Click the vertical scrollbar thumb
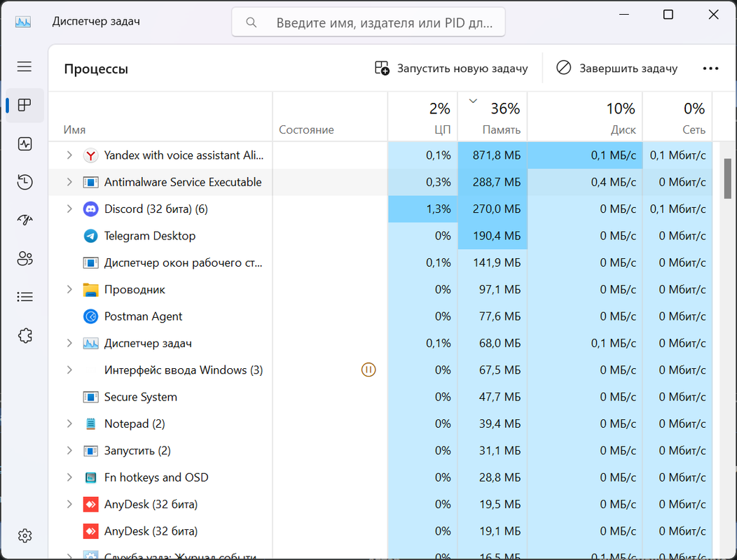Viewport: 737px width, 560px height. (728, 179)
